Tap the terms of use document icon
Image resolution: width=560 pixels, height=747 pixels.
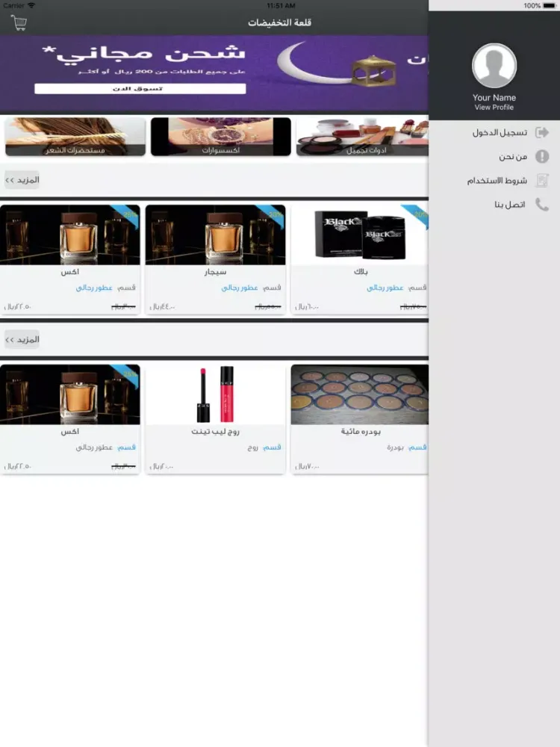pyautogui.click(x=542, y=181)
